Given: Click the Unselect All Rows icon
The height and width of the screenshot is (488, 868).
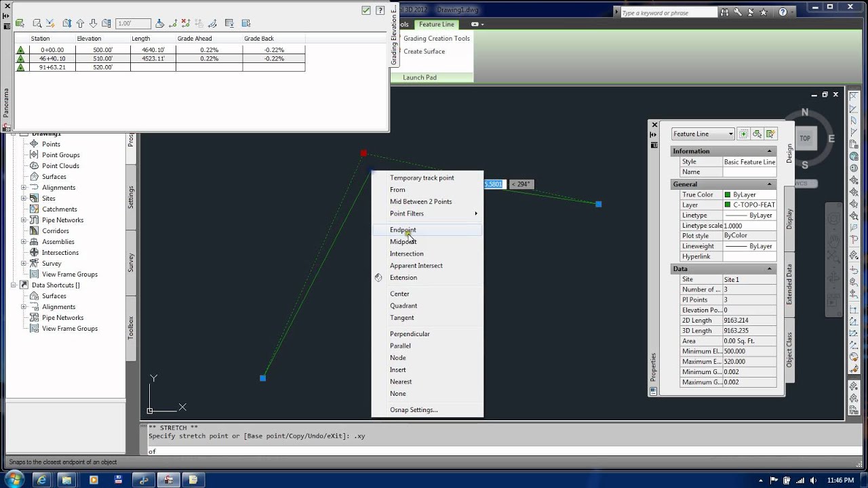Looking at the screenshot, I should point(245,23).
